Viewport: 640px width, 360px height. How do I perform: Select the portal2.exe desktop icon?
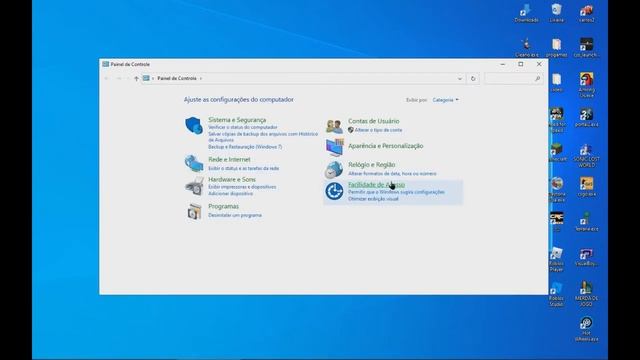[586, 118]
